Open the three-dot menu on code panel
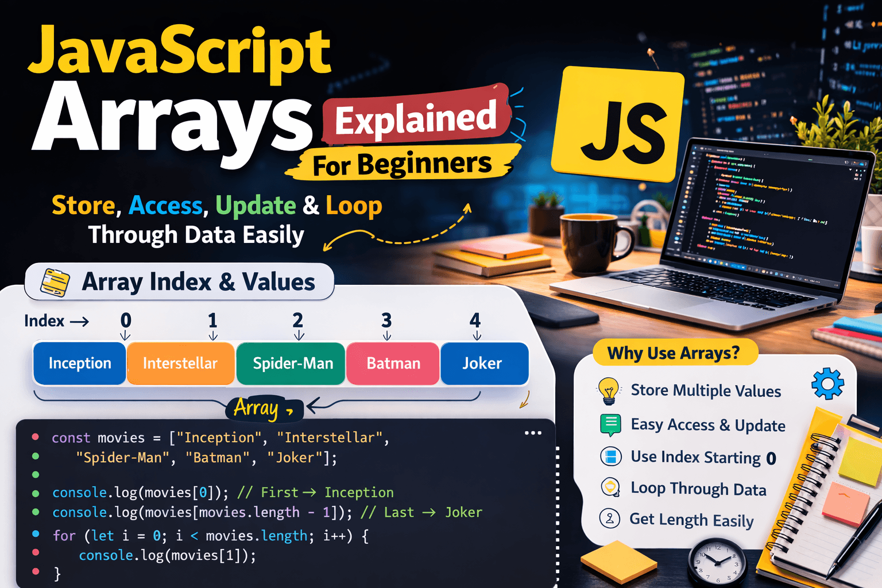 point(533,433)
